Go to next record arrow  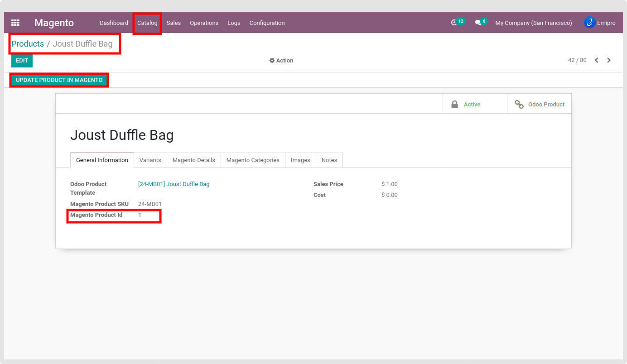(x=609, y=60)
